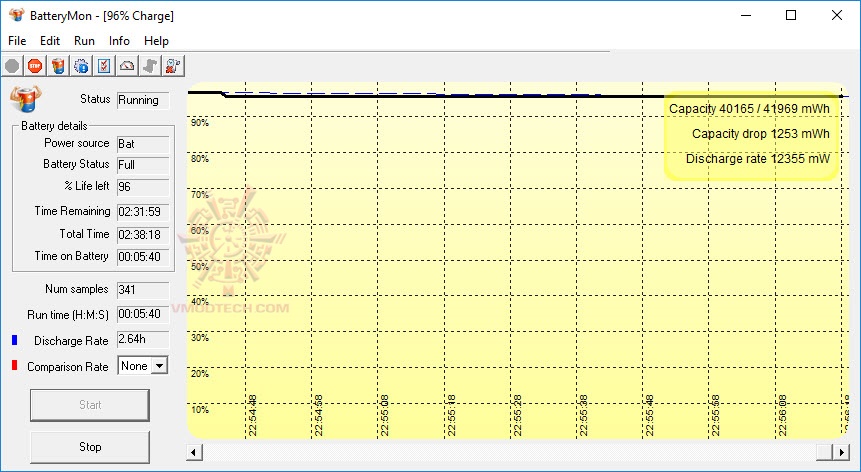Open the Info menu
Screen dimensions: 861x472
[x=119, y=41]
